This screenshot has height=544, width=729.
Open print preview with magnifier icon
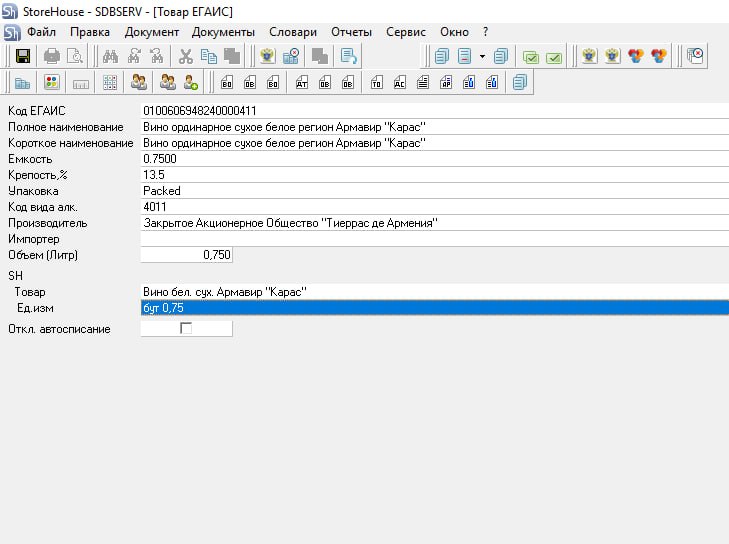click(73, 56)
